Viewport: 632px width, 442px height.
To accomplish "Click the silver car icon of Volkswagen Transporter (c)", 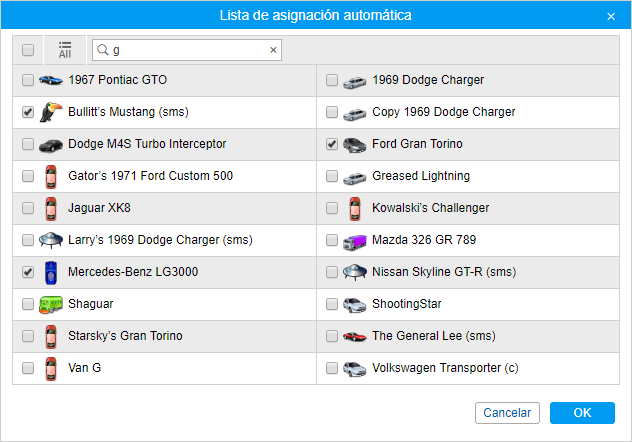I will [x=355, y=369].
